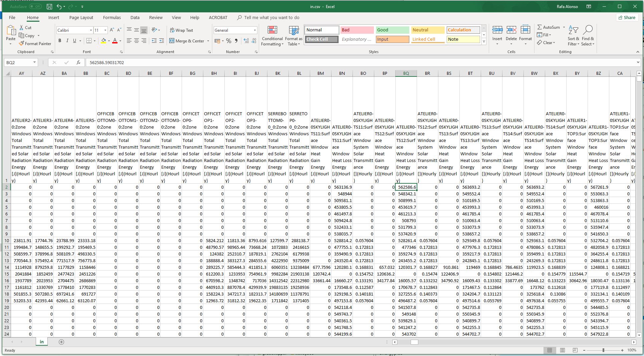Apply Bold formatting
Viewport: 644px width, 356px height.
(x=60, y=41)
